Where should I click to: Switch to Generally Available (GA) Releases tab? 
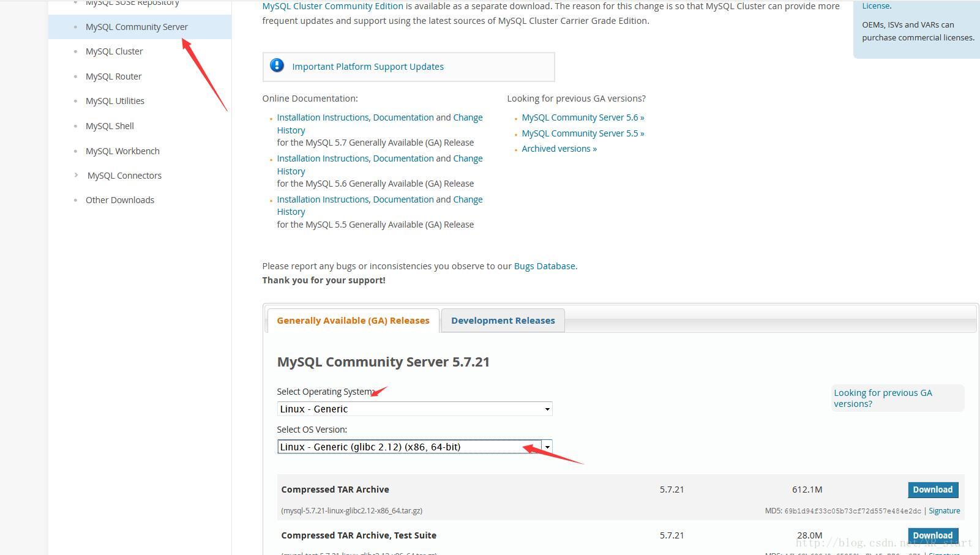click(x=353, y=321)
